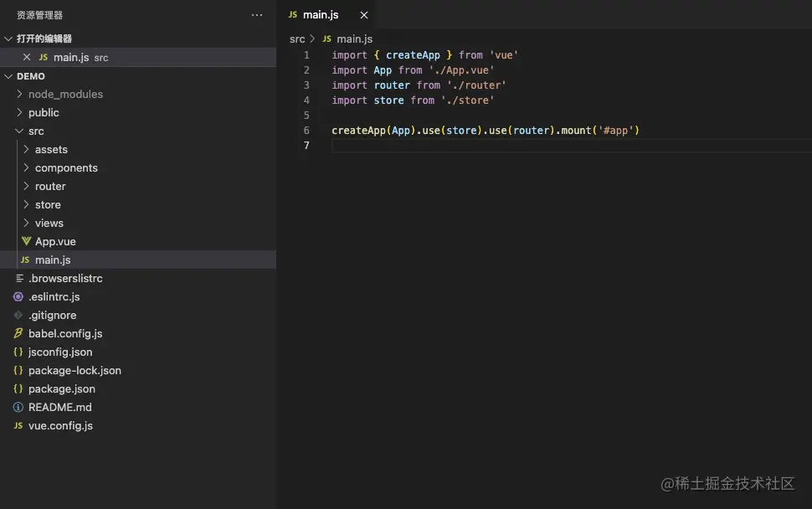The height and width of the screenshot is (509, 812).
Task: Click the ESLint icon of .eslintrc.js
Action: pos(18,296)
